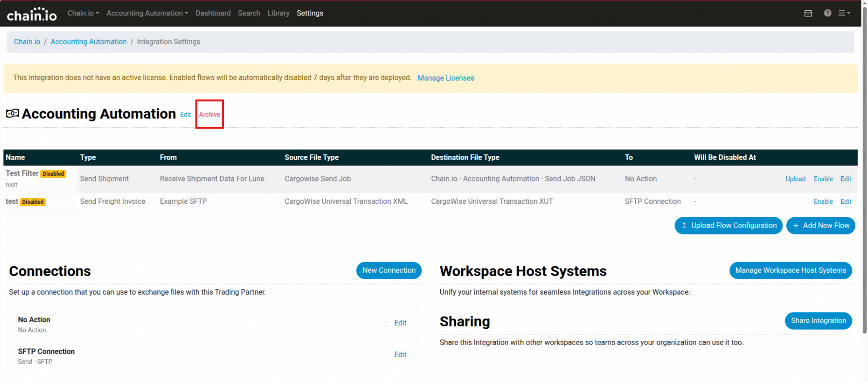Click the Test Filter flow name
Viewport: 868px width, 382px height.
pyautogui.click(x=22, y=173)
